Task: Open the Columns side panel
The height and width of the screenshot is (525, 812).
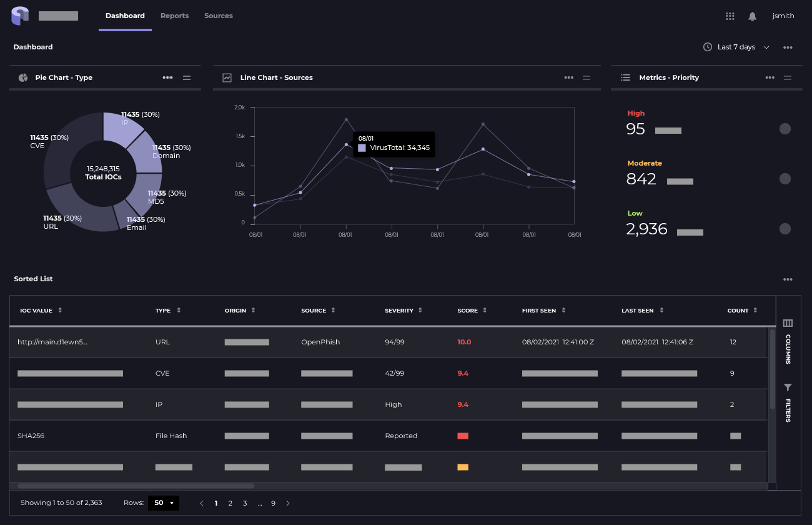Action: pos(788,341)
